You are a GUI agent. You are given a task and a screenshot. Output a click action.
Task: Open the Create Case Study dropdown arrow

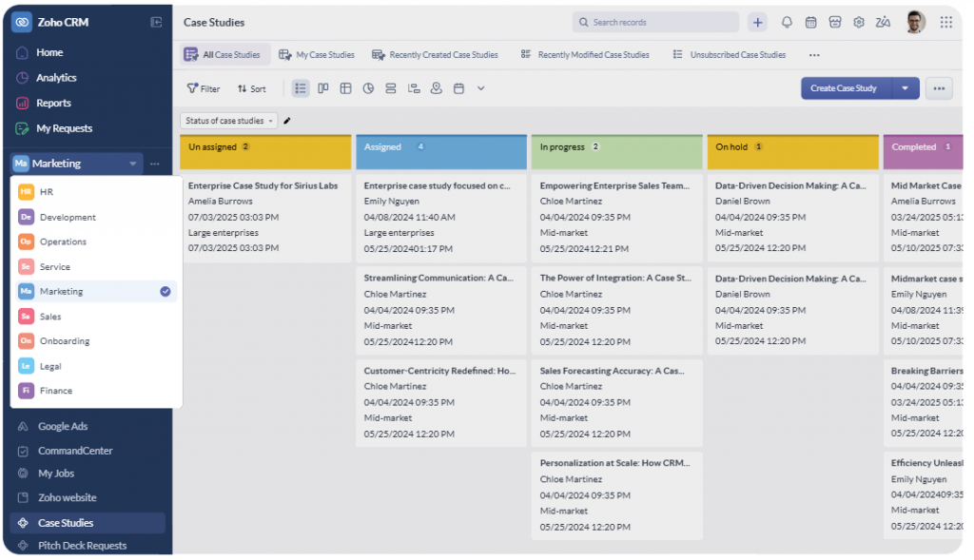pyautogui.click(x=906, y=88)
